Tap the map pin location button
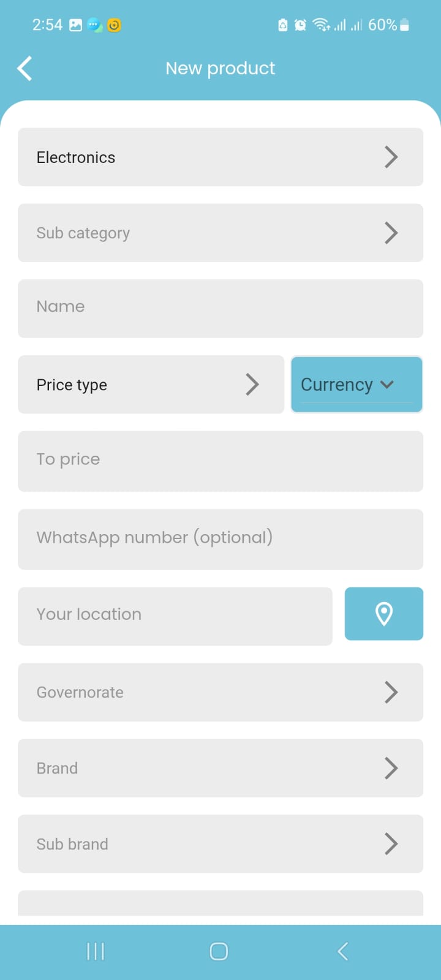 pos(383,614)
